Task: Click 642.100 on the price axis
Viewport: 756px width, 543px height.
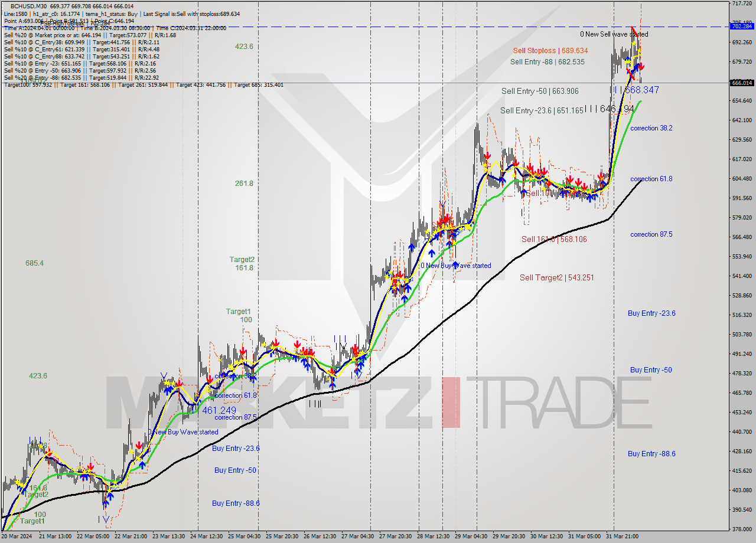Action: pos(742,120)
